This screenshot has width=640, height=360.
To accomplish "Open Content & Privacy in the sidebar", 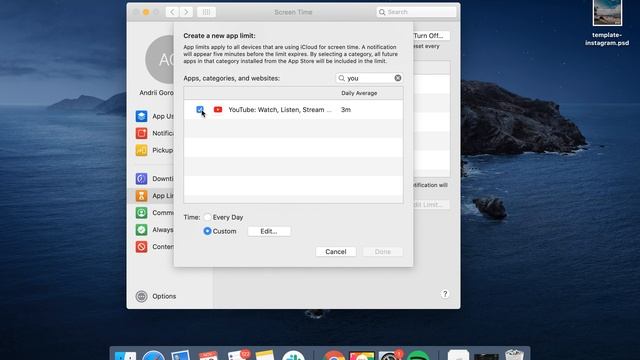I will 154,247.
